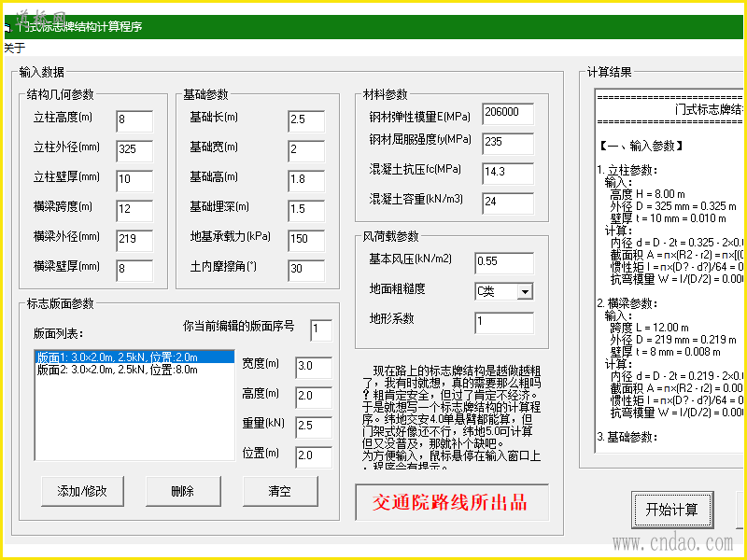
Task: Click the 基础高(m) input field
Action: pyautogui.click(x=306, y=181)
